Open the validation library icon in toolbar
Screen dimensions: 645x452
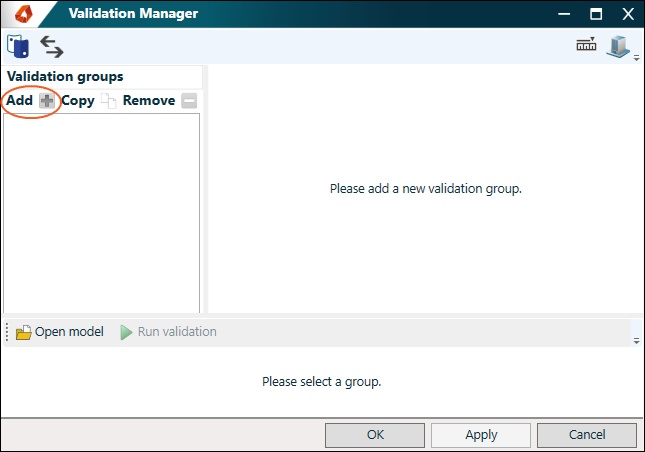(18, 46)
